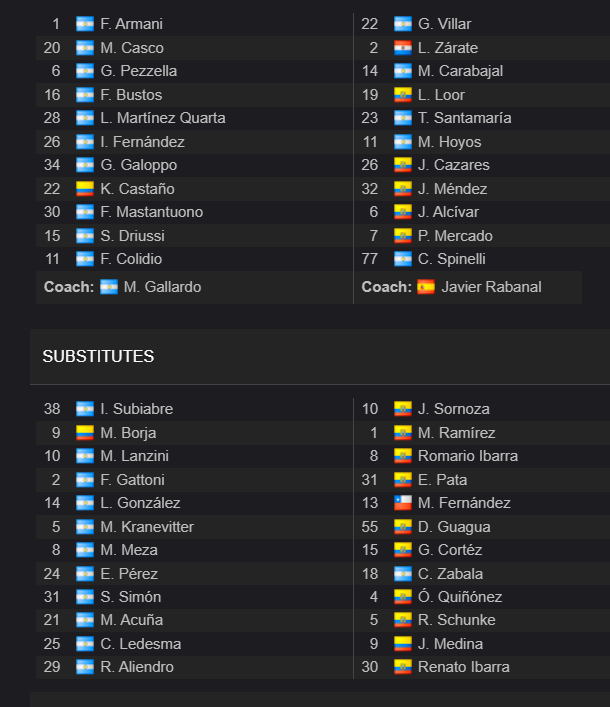Click Colombia flag beside J. Medina
This screenshot has height=707, width=610.
tap(403, 643)
